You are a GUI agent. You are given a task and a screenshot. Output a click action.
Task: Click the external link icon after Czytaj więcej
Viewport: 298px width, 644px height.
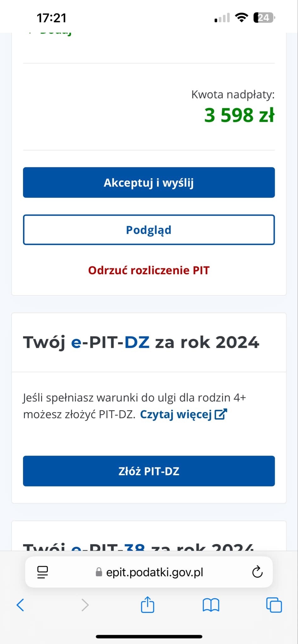click(221, 414)
